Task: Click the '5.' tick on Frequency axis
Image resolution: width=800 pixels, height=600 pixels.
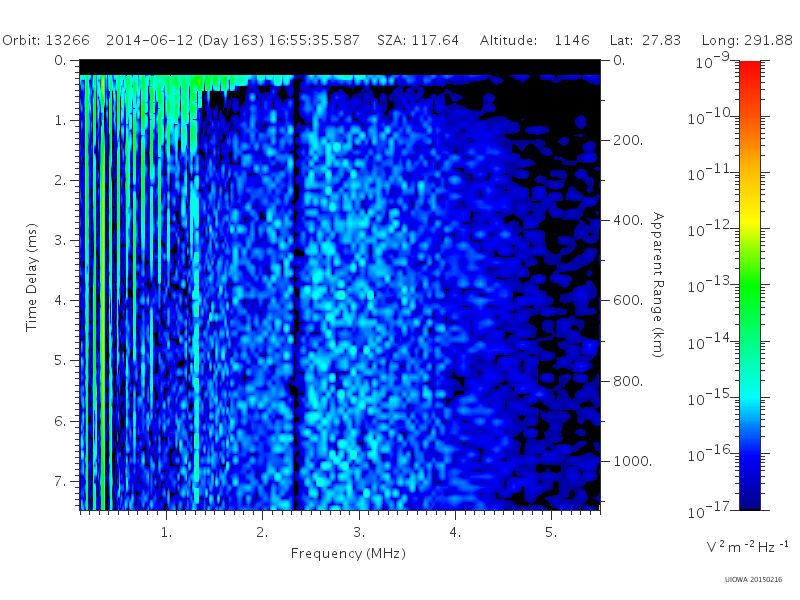Action: 551,533
